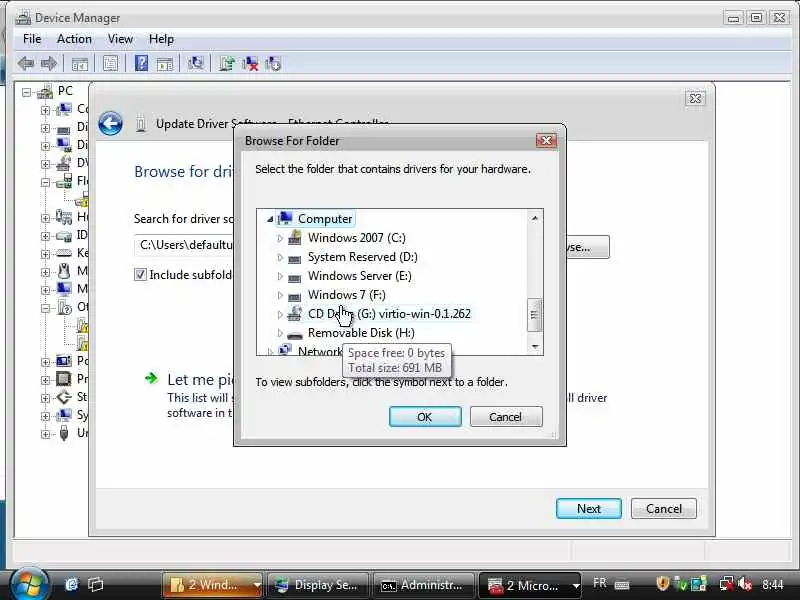Select Windows Server (E:) in folder tree

pyautogui.click(x=360, y=276)
